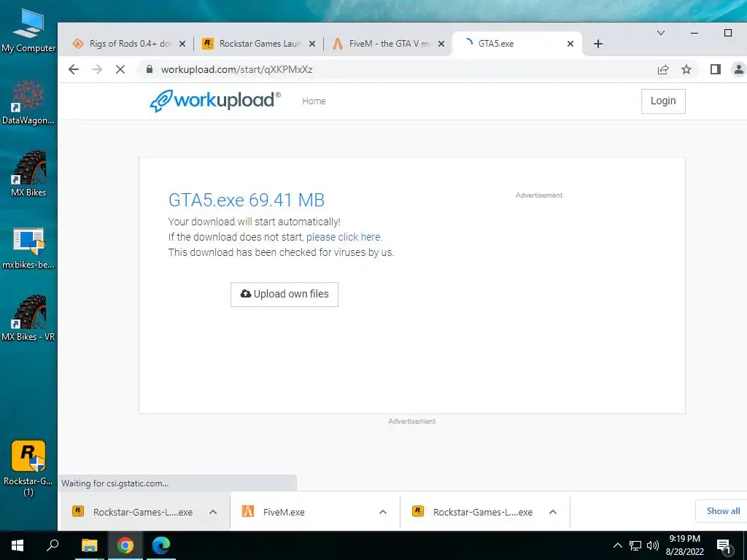Open a new tab with the plus button
This screenshot has width=747, height=560.
[598, 44]
